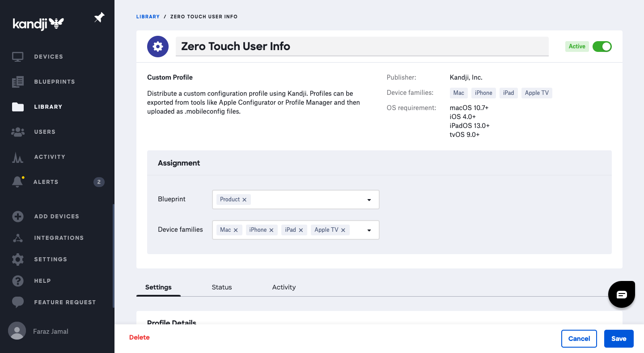This screenshot has width=644, height=353.
Task: Click the Add Devices plus icon
Action: [18, 217]
